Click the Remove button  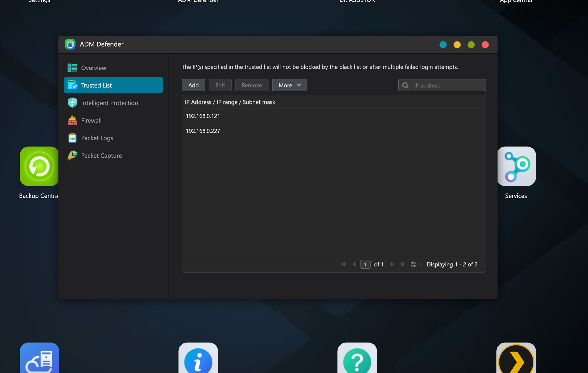click(251, 85)
